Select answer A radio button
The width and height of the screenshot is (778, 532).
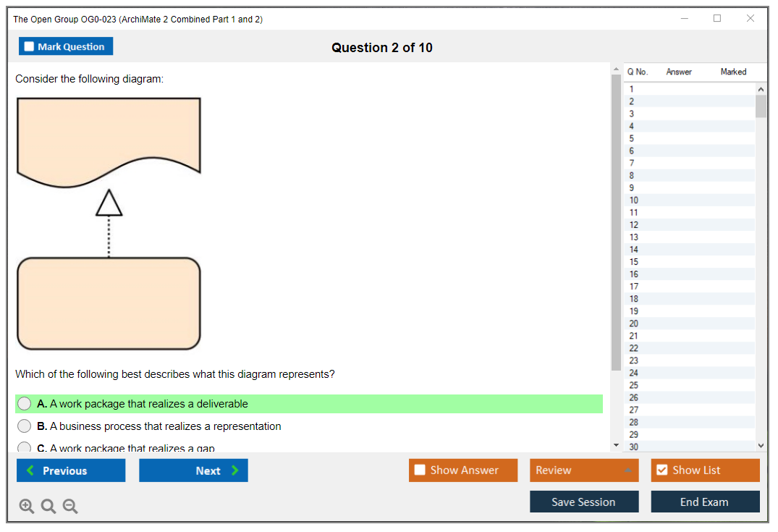[x=25, y=404]
